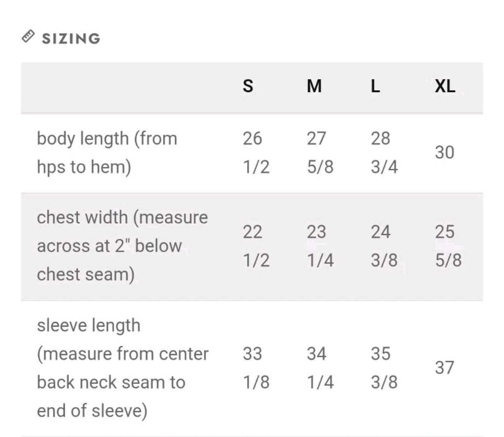Click XL sleeve length value 37
The image size is (504, 437).
(x=444, y=368)
